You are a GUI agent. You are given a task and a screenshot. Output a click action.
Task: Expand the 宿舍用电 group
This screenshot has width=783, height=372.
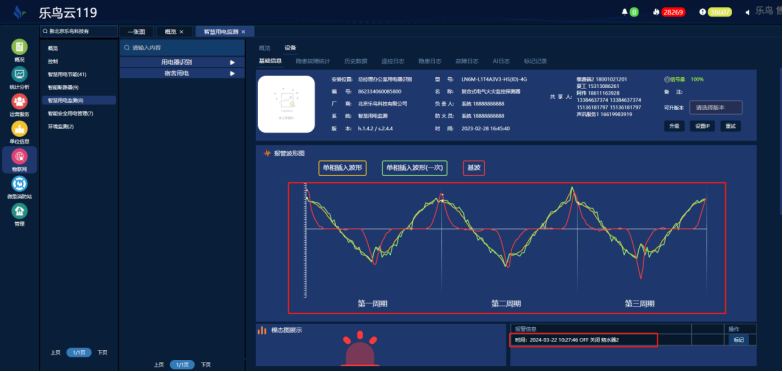tap(182, 73)
